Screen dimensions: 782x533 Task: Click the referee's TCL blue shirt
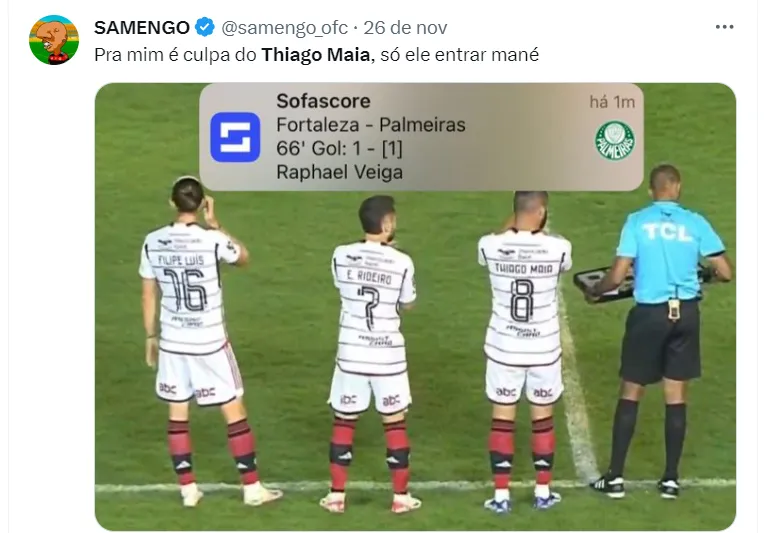[669, 252]
